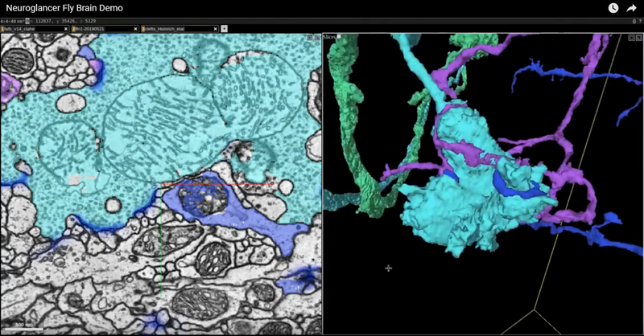Image resolution: width=644 pixels, height=336 pixels.
Task: Click the Neuroglancer Fly Brain Demo title
Action: click(x=64, y=7)
